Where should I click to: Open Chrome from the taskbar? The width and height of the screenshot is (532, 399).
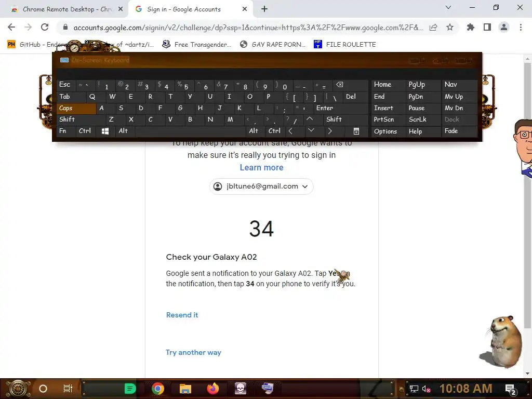158,389
